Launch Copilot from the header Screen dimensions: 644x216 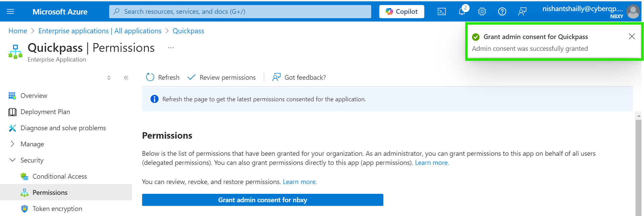pos(402,11)
